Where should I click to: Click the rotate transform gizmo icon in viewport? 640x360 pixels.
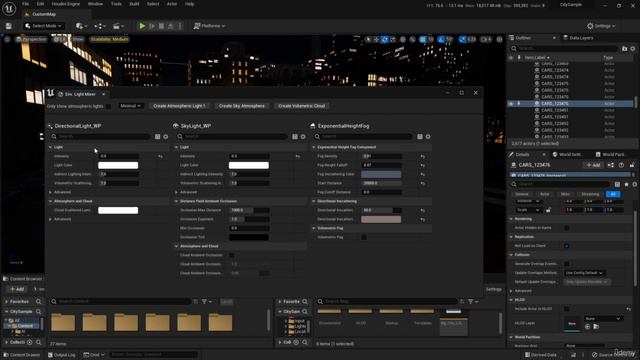pos(384,39)
